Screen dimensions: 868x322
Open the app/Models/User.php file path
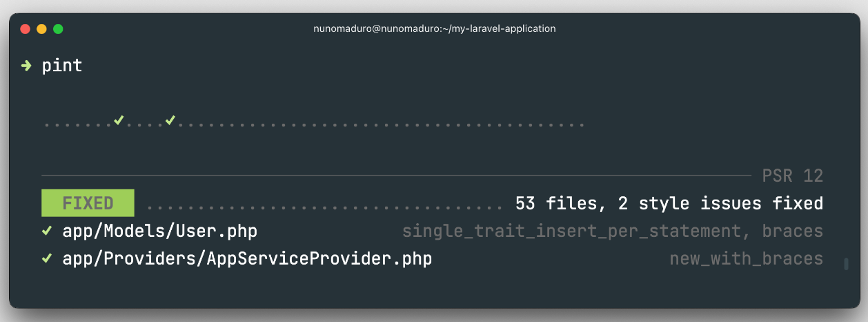click(x=159, y=231)
